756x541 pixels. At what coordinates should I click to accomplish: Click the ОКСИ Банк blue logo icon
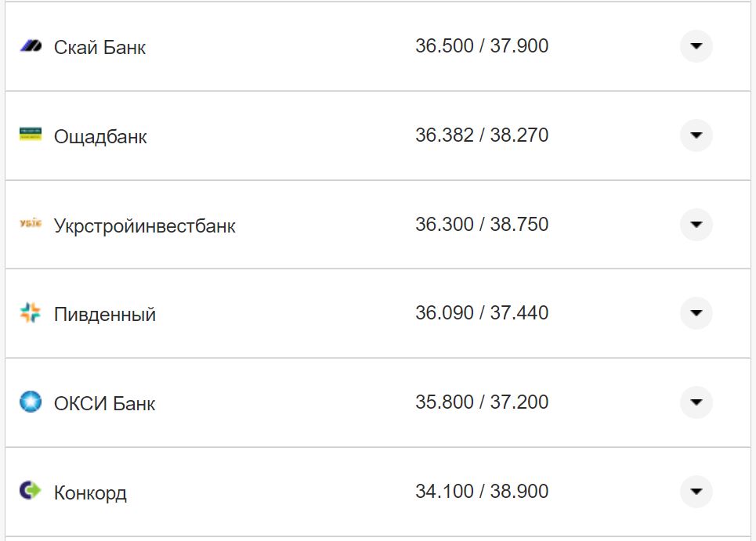(x=31, y=402)
